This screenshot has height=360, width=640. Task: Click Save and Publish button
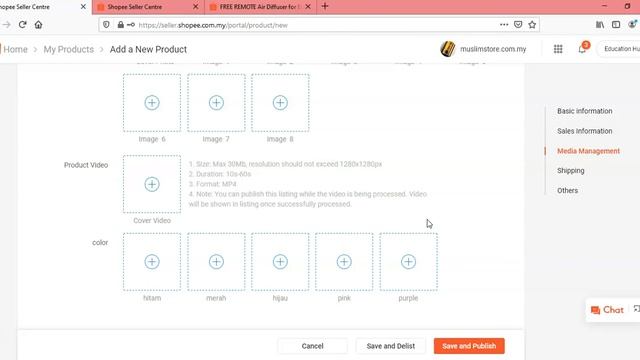coord(469,346)
